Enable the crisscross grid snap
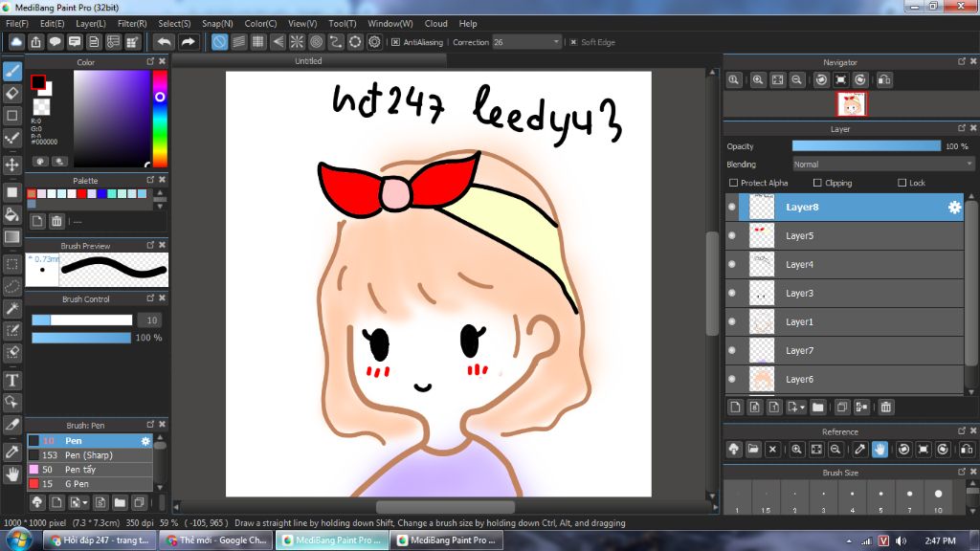This screenshot has height=551, width=980. [x=258, y=42]
